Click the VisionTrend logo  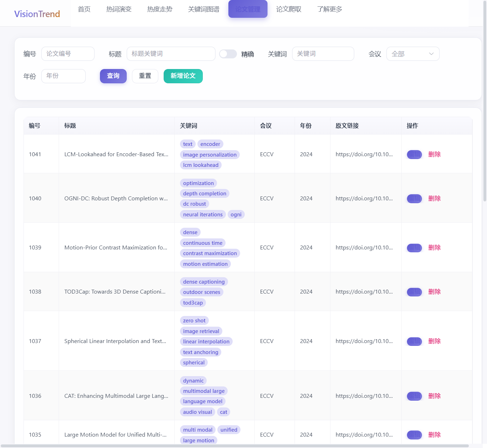[x=37, y=14]
